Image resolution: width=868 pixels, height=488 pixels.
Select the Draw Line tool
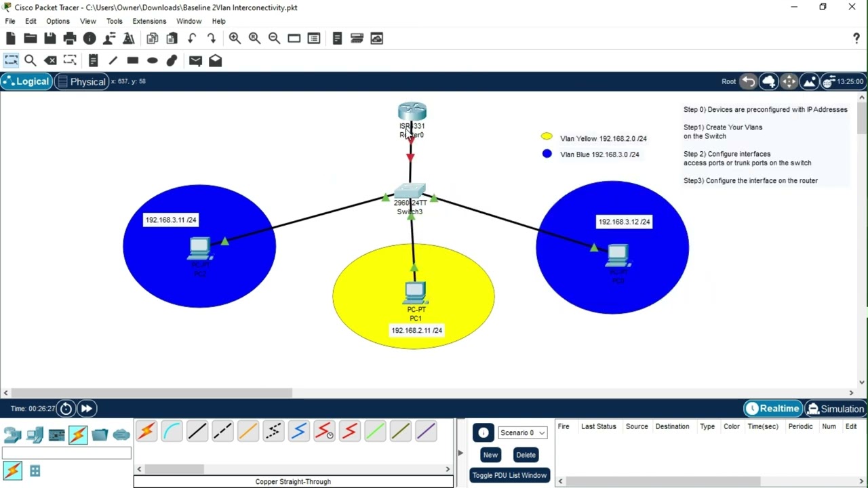(x=113, y=60)
